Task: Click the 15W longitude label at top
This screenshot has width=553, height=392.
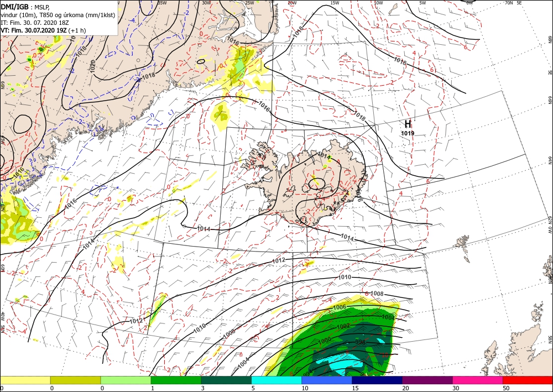Action: (335, 3)
